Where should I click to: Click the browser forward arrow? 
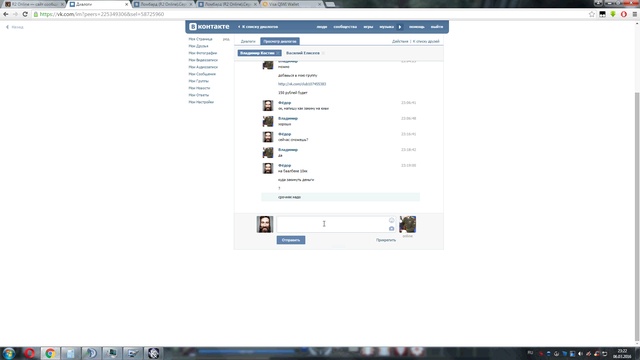tap(15, 14)
